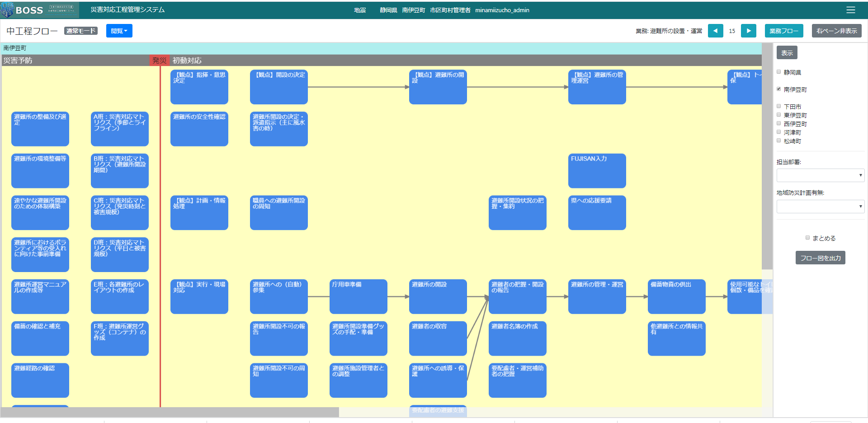
Task: Expand the 地域防災計画有無 combo box
Action: [820, 207]
